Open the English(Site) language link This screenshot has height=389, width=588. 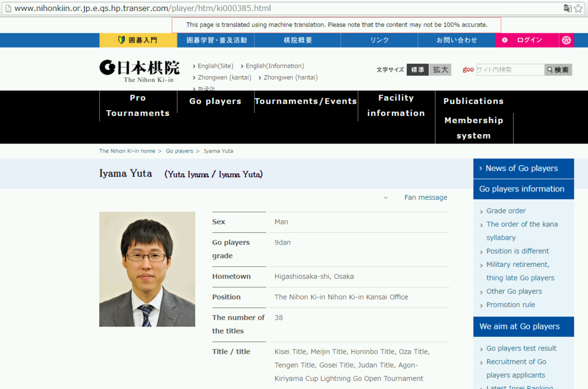coord(215,66)
